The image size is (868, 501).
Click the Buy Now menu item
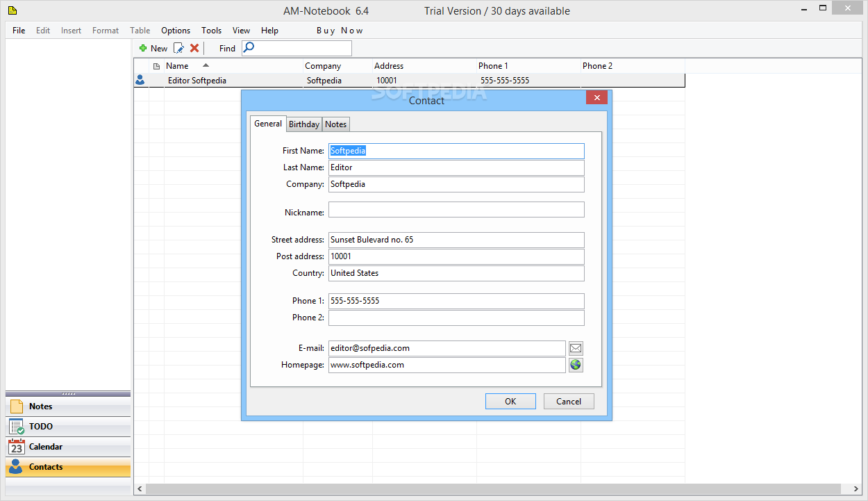point(340,31)
